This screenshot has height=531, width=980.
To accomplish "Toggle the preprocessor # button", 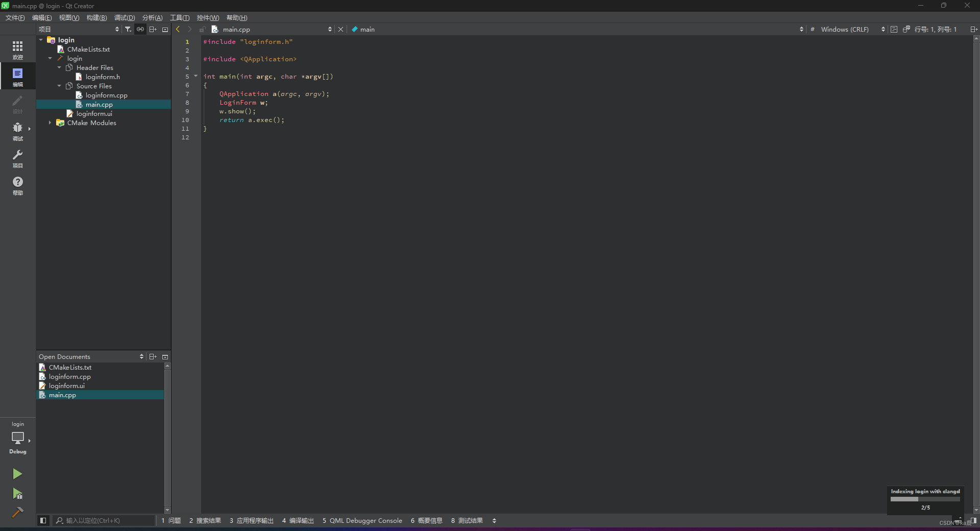I will (x=812, y=29).
